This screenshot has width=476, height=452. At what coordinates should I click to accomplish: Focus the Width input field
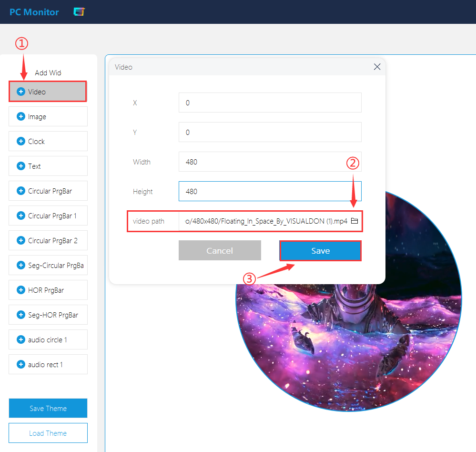click(x=270, y=162)
